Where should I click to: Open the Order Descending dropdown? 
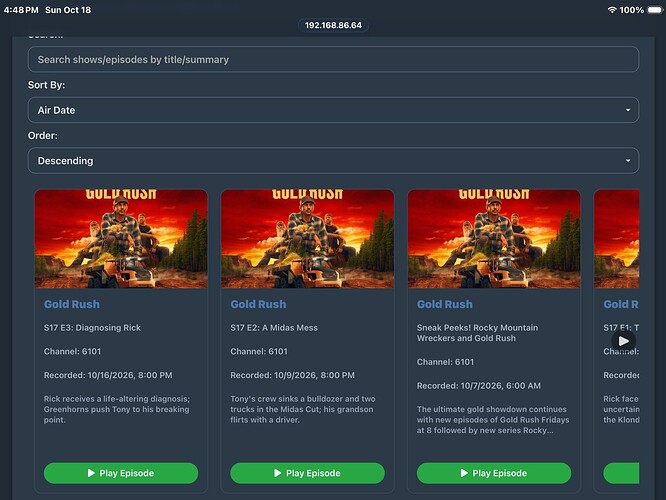point(333,161)
